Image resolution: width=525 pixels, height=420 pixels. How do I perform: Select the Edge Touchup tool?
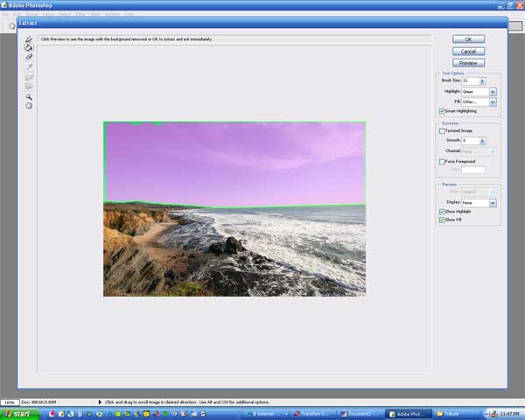coord(29,87)
